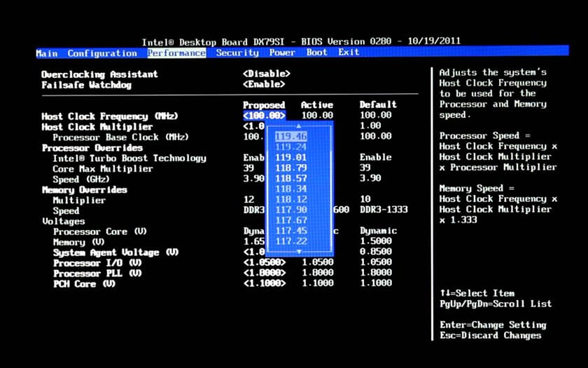The width and height of the screenshot is (588, 368).
Task: Edit the Processor PLL proposed voltage
Action: tap(265, 273)
